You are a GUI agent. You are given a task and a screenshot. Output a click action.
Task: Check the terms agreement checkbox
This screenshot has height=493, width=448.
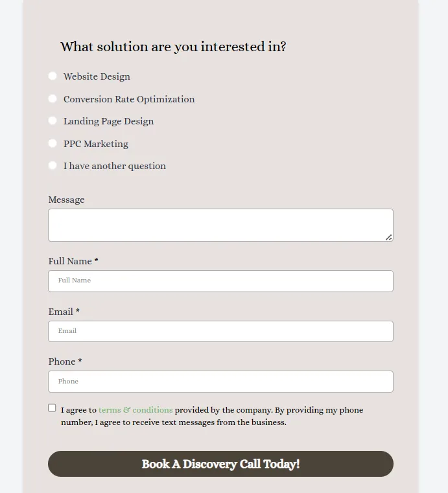pos(52,408)
